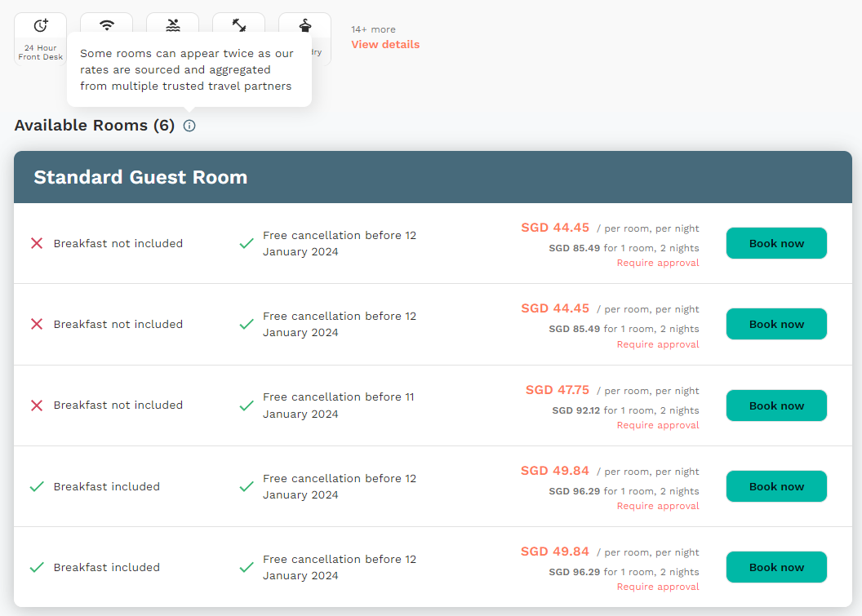Open View details amenities link
The height and width of the screenshot is (616, 862).
click(385, 45)
